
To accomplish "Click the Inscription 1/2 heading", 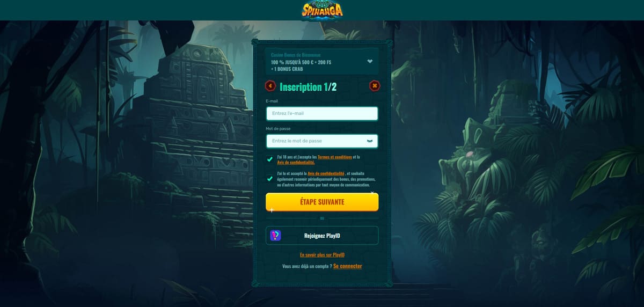I will pyautogui.click(x=308, y=87).
